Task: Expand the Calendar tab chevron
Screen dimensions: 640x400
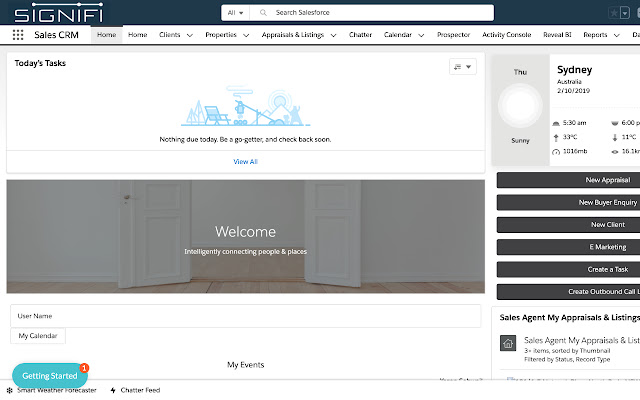Action: point(421,35)
